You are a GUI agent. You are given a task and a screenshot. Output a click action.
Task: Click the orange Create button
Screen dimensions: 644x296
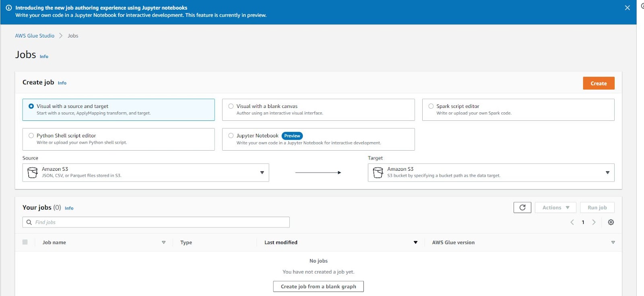599,83
